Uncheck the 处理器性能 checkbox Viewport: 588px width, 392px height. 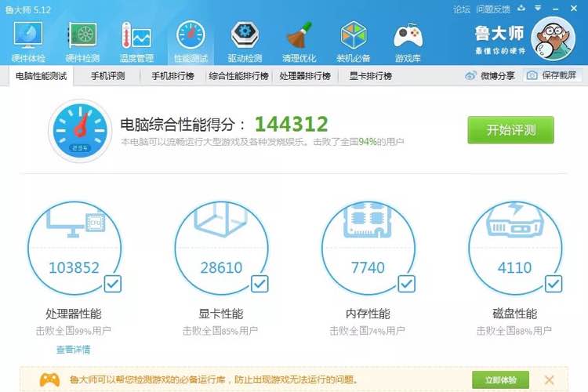(112, 284)
